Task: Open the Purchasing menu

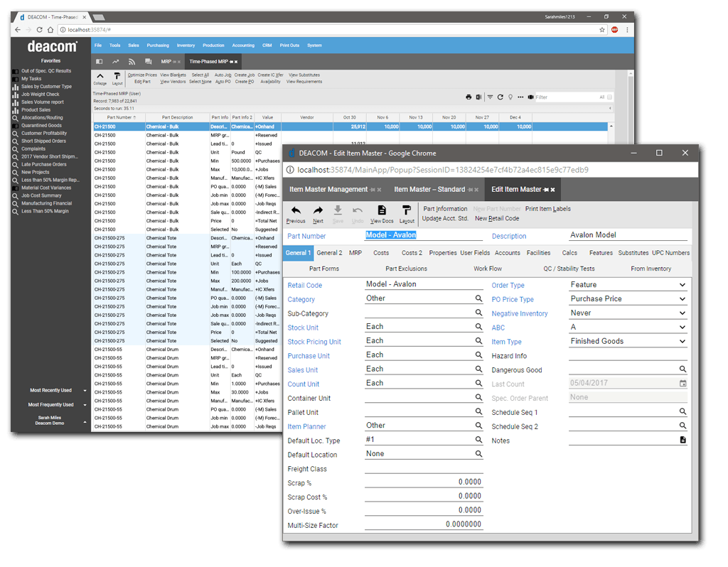Action: coord(158,45)
